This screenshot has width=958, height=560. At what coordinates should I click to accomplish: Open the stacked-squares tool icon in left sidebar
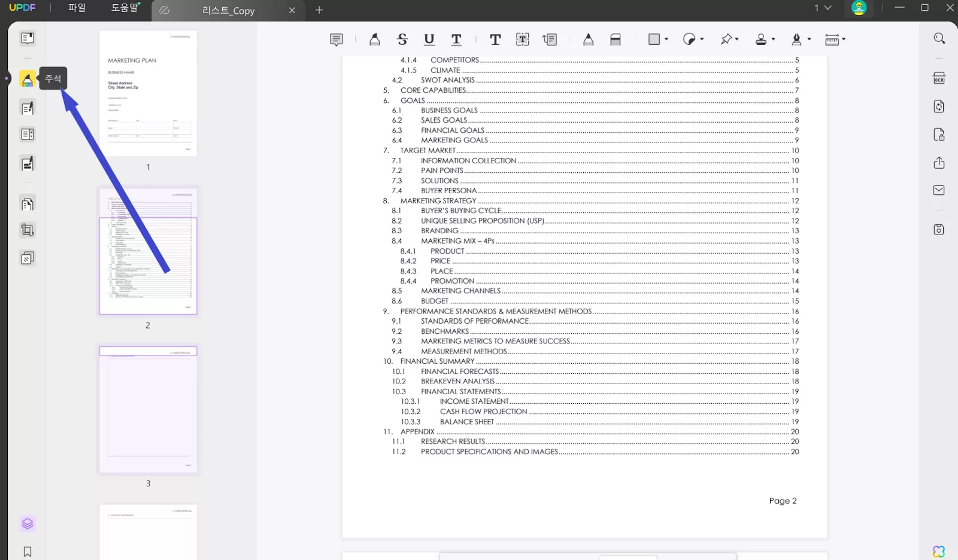pos(28,258)
